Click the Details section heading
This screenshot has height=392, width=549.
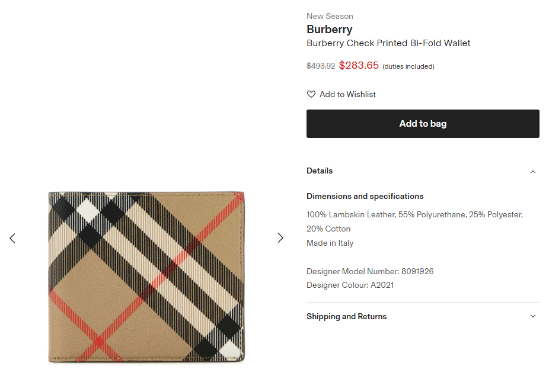tap(320, 171)
